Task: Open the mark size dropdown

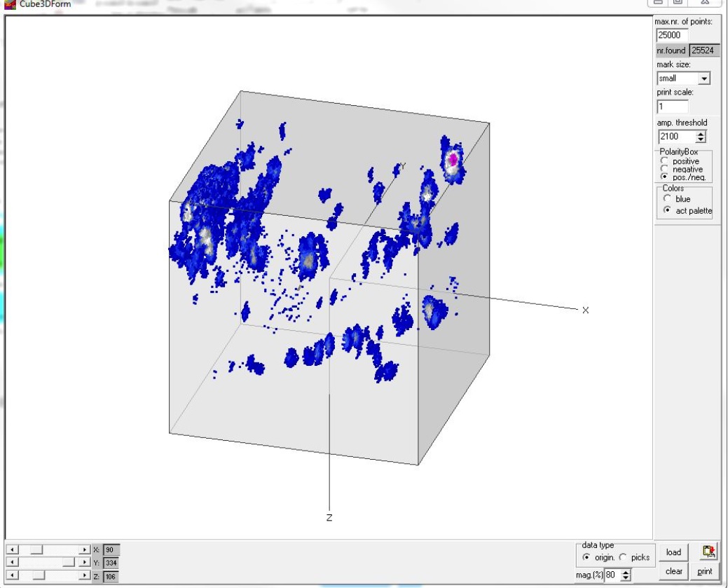Action: (x=704, y=78)
